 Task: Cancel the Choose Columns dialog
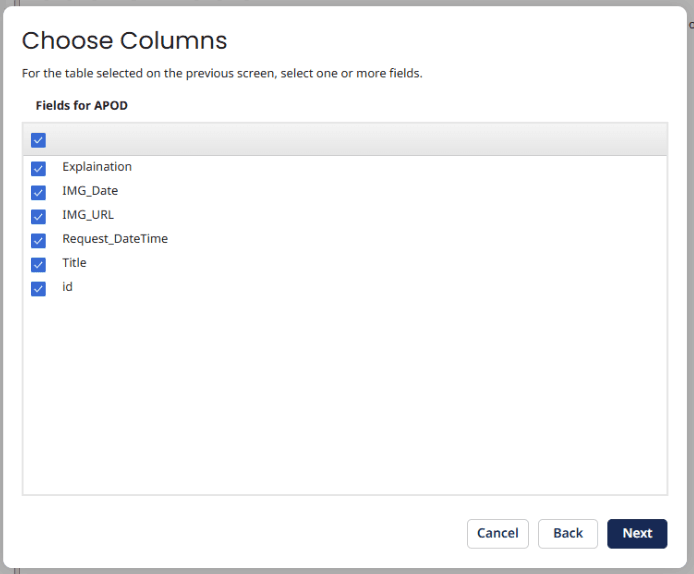point(497,533)
